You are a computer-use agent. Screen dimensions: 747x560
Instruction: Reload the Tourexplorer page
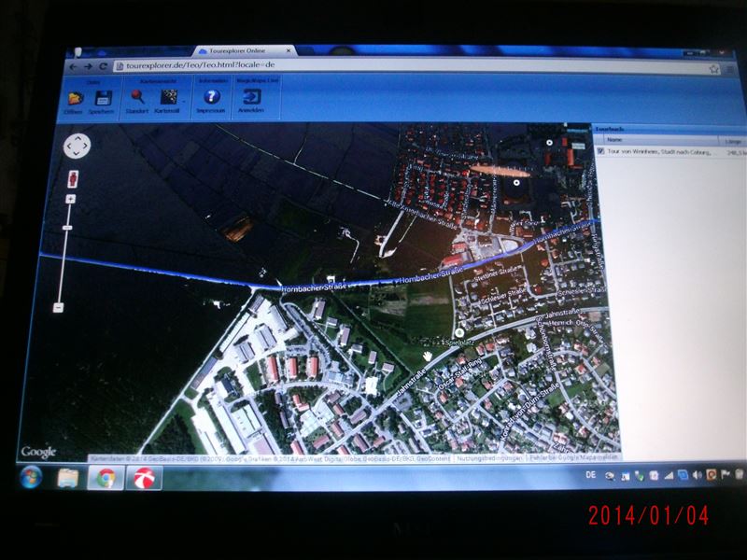[102, 66]
